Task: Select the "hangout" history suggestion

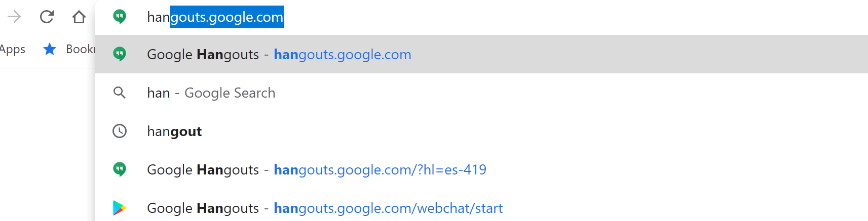Action: point(481,131)
